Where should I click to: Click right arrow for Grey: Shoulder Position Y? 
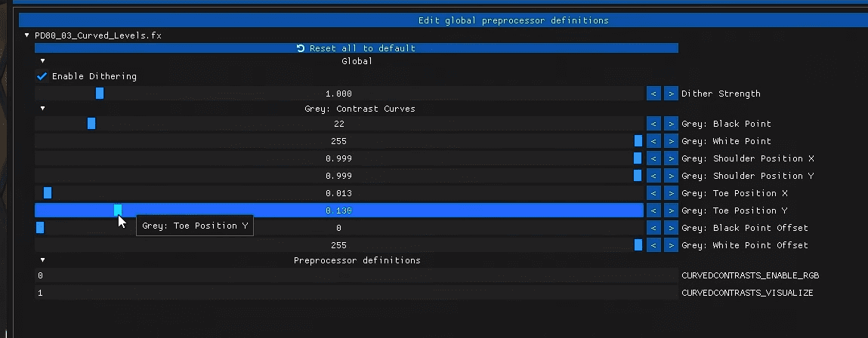point(671,175)
